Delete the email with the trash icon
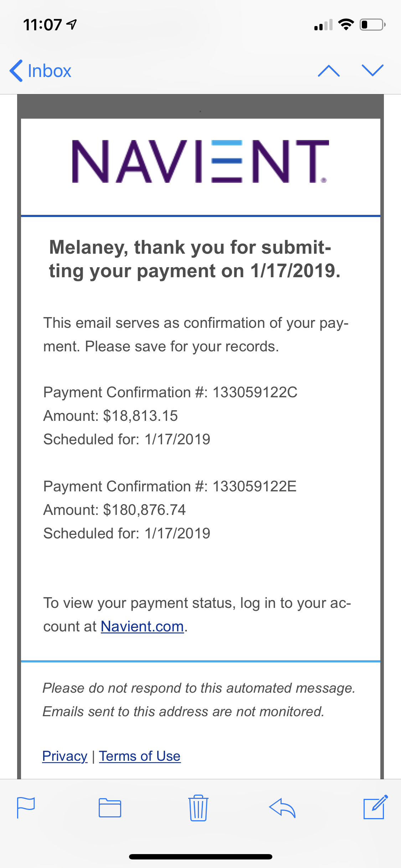The width and height of the screenshot is (401, 868). [x=198, y=807]
